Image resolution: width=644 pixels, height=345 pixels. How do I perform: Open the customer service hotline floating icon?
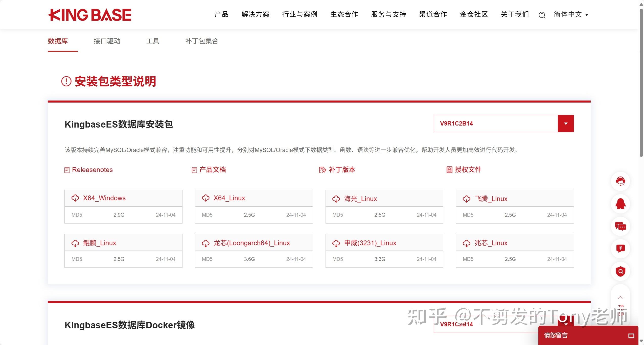(x=620, y=181)
